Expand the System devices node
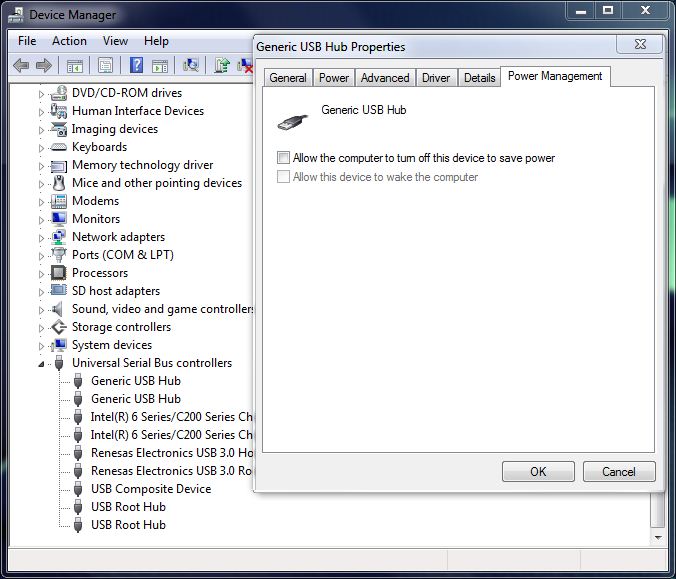This screenshot has height=579, width=676. (41, 346)
